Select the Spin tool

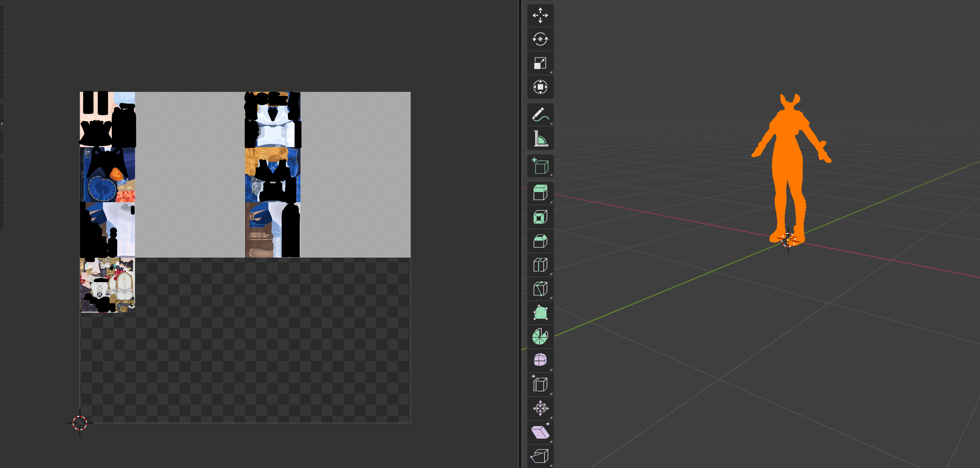point(540,337)
